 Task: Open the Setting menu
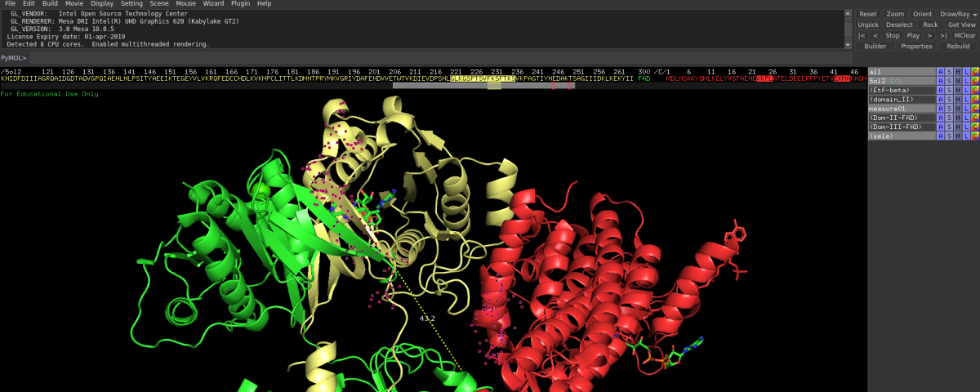pyautogui.click(x=131, y=3)
